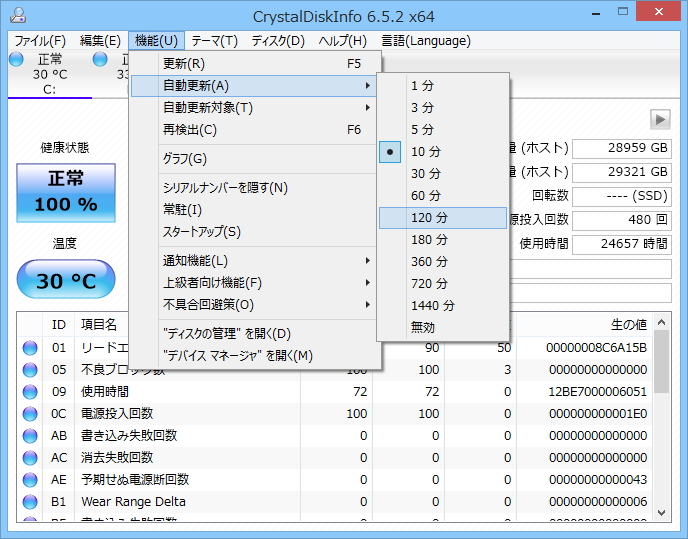Viewport: 688px width, 539px height.
Task: Choose 再検出(C) to rescan disks
Action: click(254, 129)
